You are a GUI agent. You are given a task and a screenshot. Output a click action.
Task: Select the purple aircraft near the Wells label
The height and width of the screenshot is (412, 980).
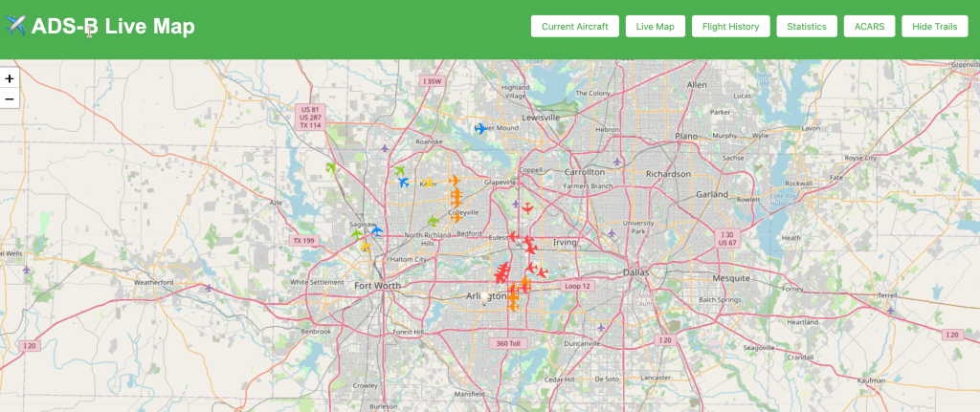click(26, 270)
